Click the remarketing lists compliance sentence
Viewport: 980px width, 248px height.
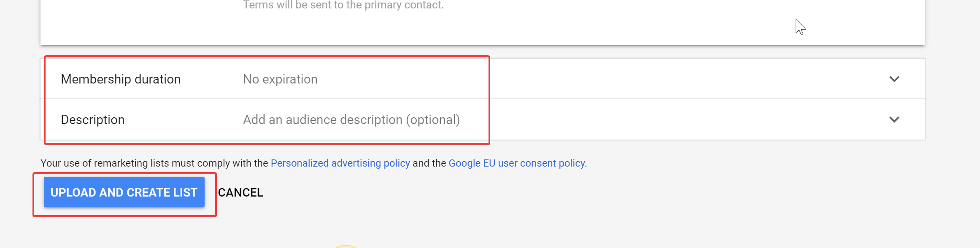pos(313,163)
